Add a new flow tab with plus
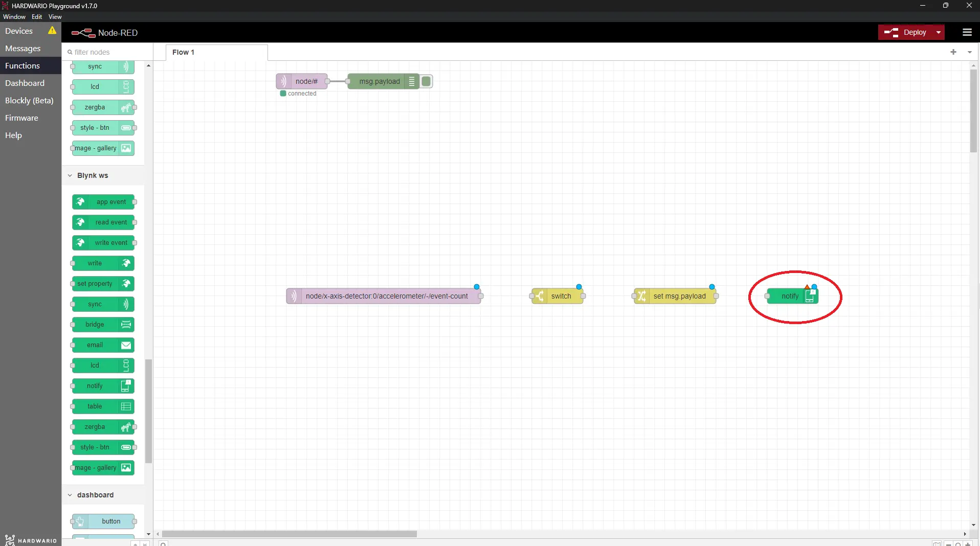Screen dimensions: 980x546 tap(953, 52)
